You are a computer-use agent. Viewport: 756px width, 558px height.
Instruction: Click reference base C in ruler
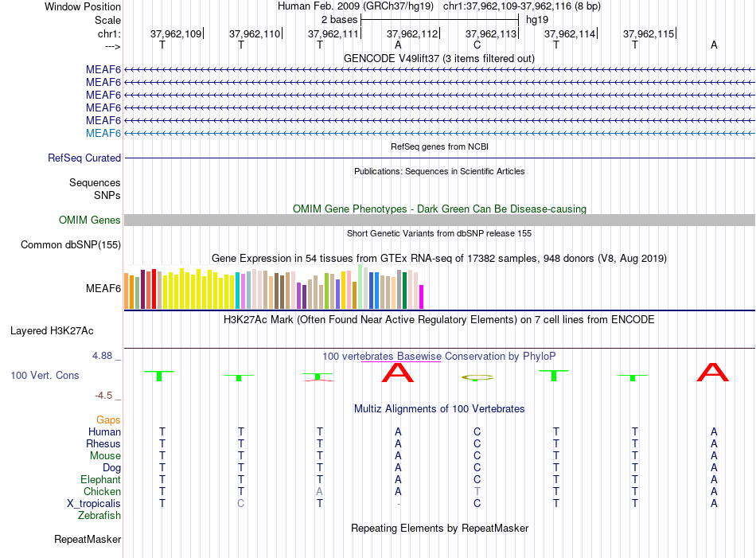(x=477, y=45)
